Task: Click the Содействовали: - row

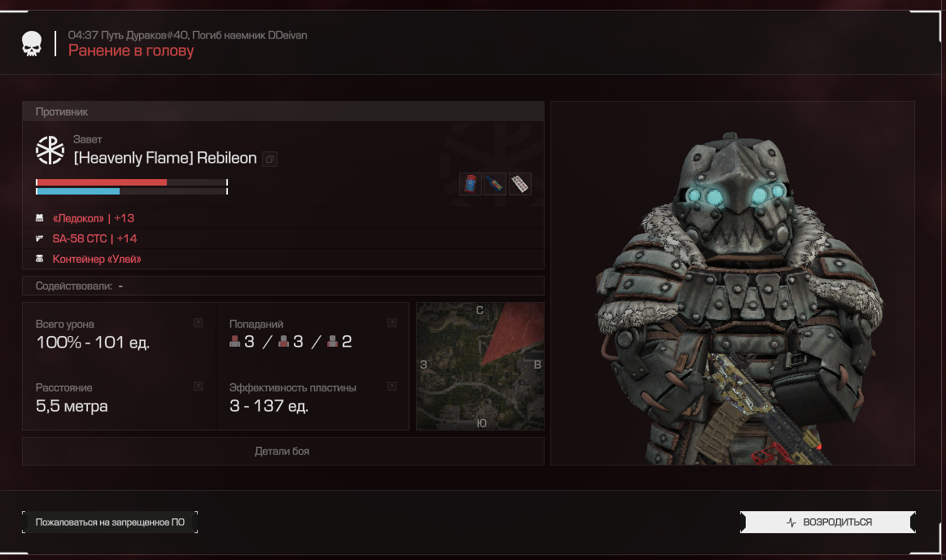Action: coord(283,286)
